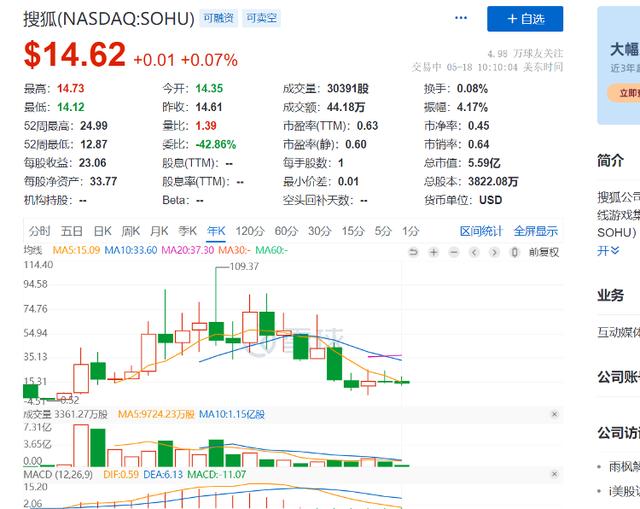
Task: Switch chart to 分时 view
Action: point(40,231)
